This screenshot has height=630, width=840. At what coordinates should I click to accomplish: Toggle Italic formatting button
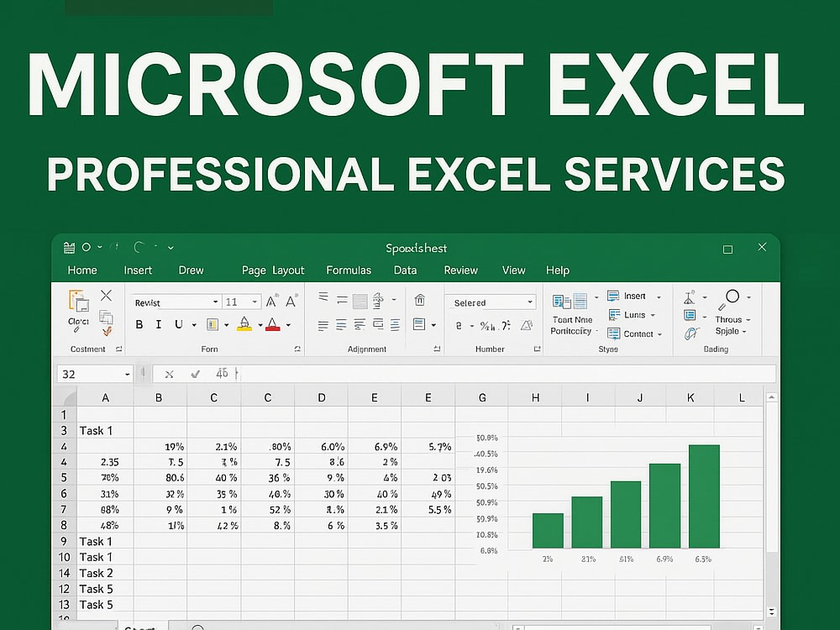pos(159,324)
